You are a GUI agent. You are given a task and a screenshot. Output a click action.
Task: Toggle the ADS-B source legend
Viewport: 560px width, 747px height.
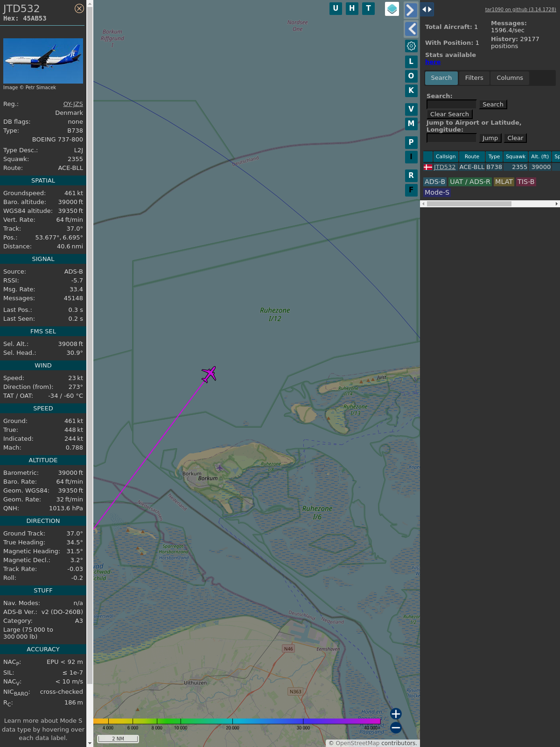[x=435, y=182]
